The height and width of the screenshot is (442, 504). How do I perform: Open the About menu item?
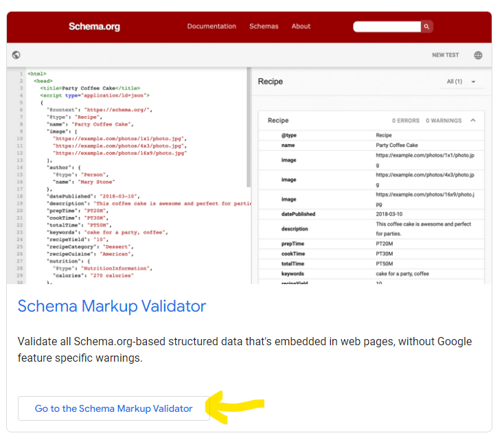coord(301,27)
